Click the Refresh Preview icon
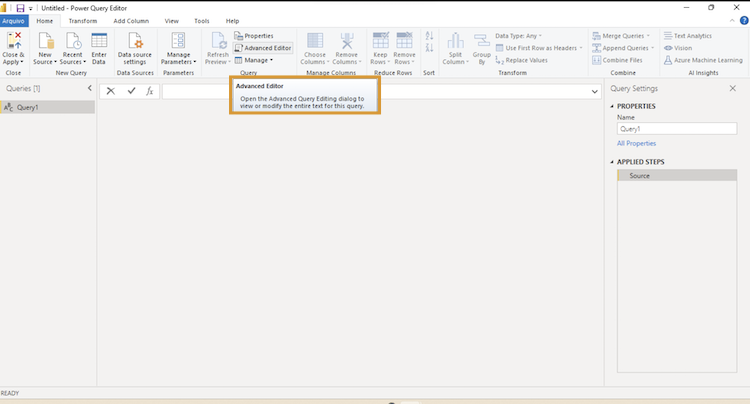Image resolution: width=750 pixels, height=404 pixels. 219,41
